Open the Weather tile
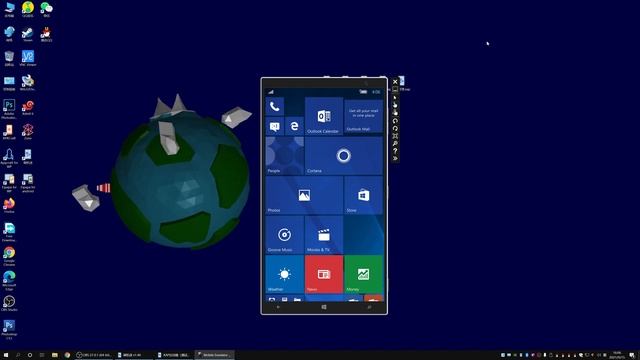The image size is (640, 360). tap(284, 274)
